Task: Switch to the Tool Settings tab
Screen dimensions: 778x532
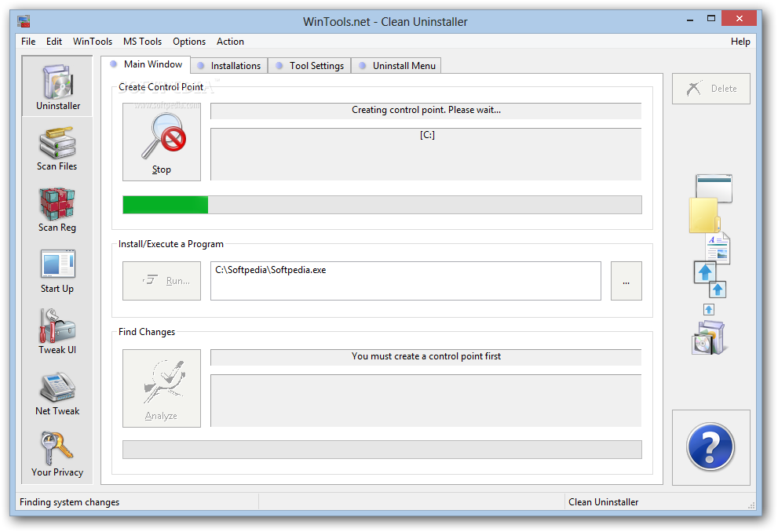Action: pyautogui.click(x=309, y=65)
